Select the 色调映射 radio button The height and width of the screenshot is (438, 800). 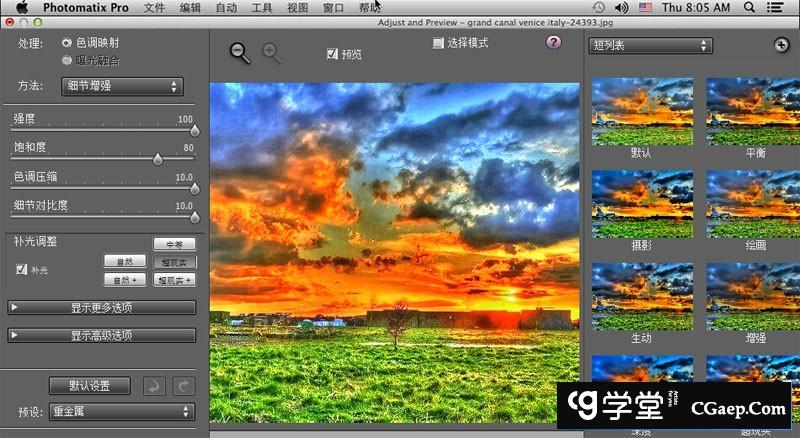pos(67,43)
